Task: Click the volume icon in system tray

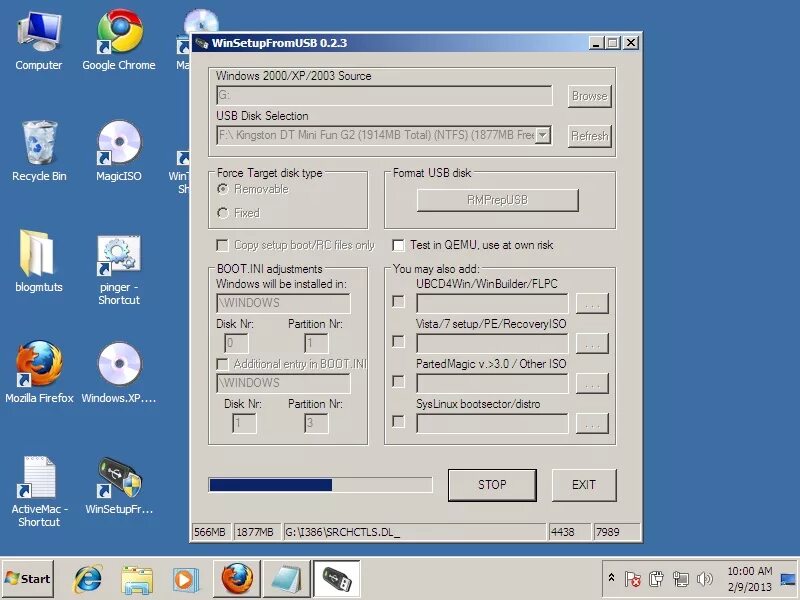Action: [x=706, y=580]
